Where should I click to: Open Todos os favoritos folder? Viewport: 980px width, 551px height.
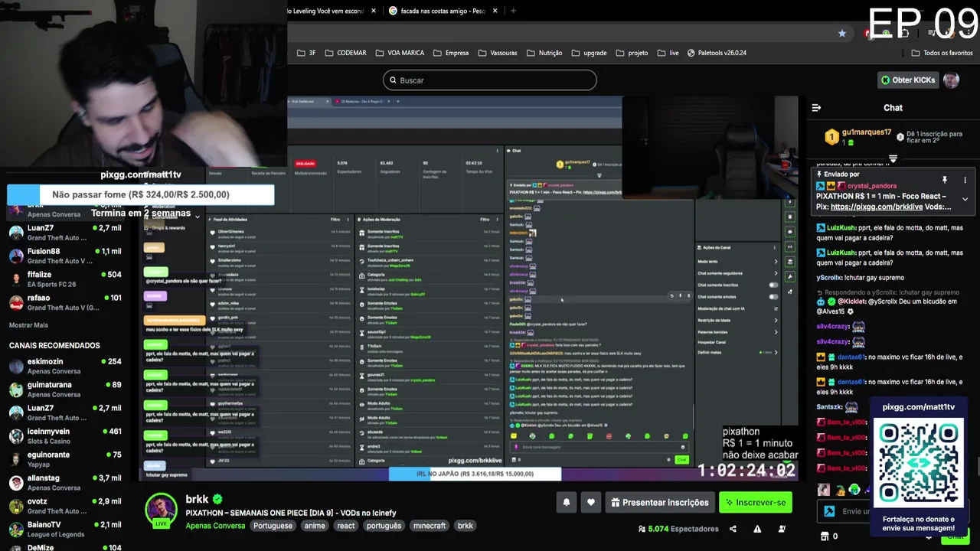pyautogui.click(x=942, y=53)
